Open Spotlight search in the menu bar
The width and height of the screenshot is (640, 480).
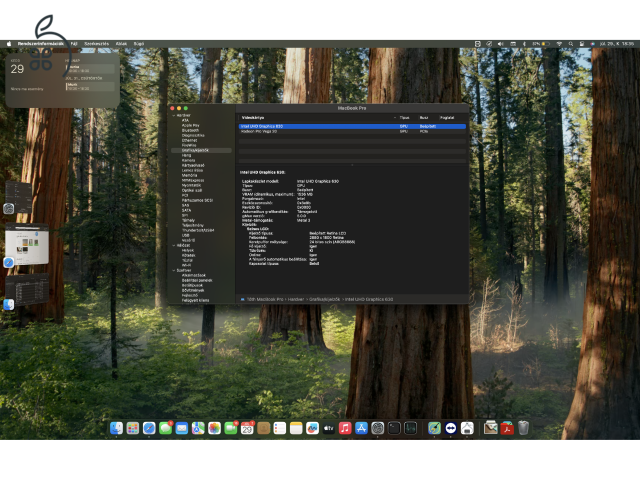[571, 44]
